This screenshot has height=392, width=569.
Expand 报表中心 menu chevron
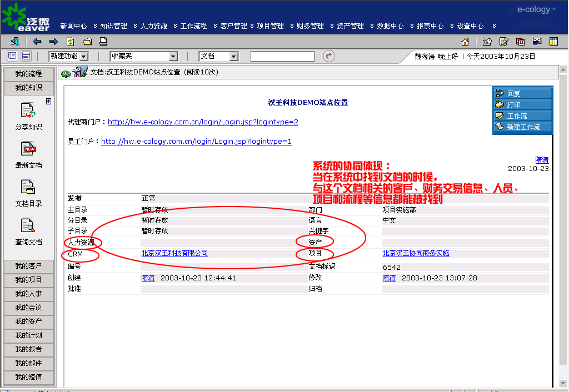pyautogui.click(x=452, y=26)
